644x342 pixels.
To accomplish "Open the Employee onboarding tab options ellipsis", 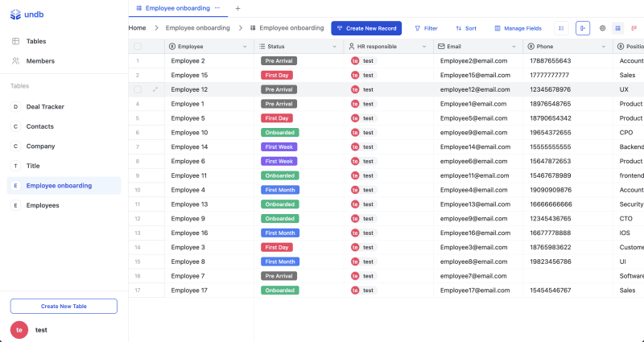I will pyautogui.click(x=217, y=8).
